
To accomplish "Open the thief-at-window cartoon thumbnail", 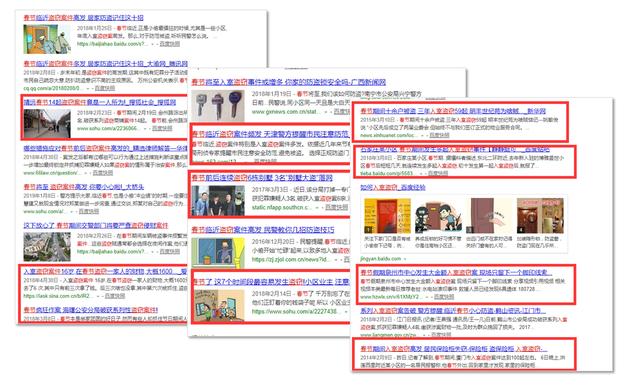I will 218,253.
